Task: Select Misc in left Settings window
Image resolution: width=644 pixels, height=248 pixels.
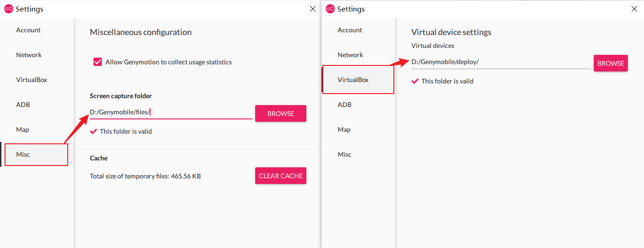Action: coord(37,154)
